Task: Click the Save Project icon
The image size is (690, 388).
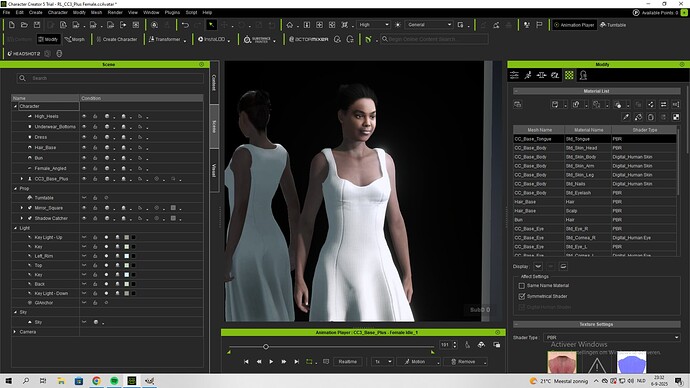Action: [37, 25]
